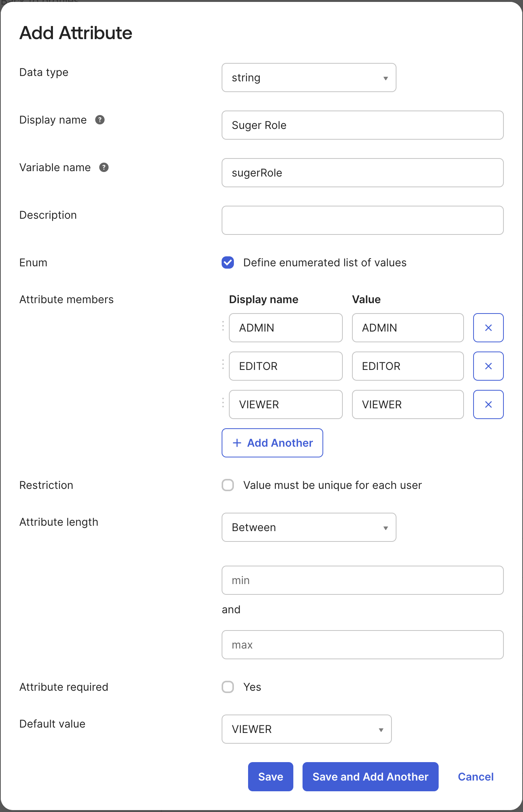The image size is (523, 812).
Task: Remove the EDITOR attribute member row
Action: 488,366
